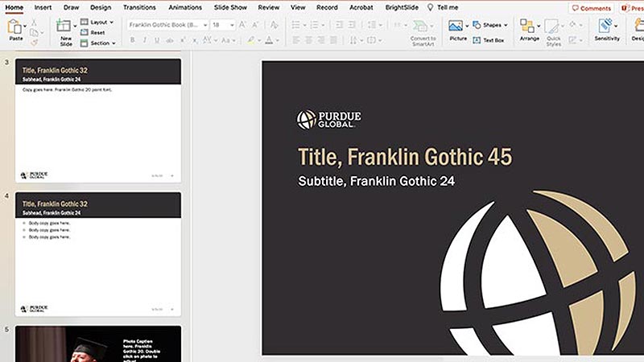Insert a Text Box
The width and height of the screenshot is (644, 362).
point(489,40)
